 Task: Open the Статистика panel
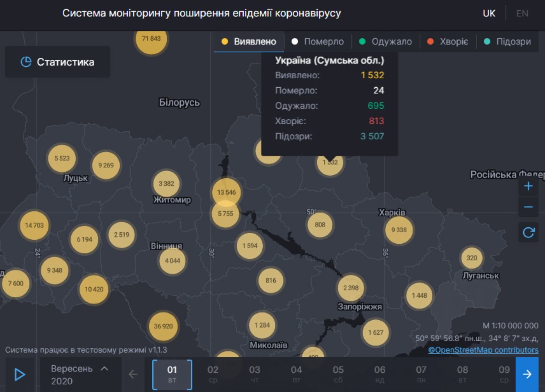(57, 62)
